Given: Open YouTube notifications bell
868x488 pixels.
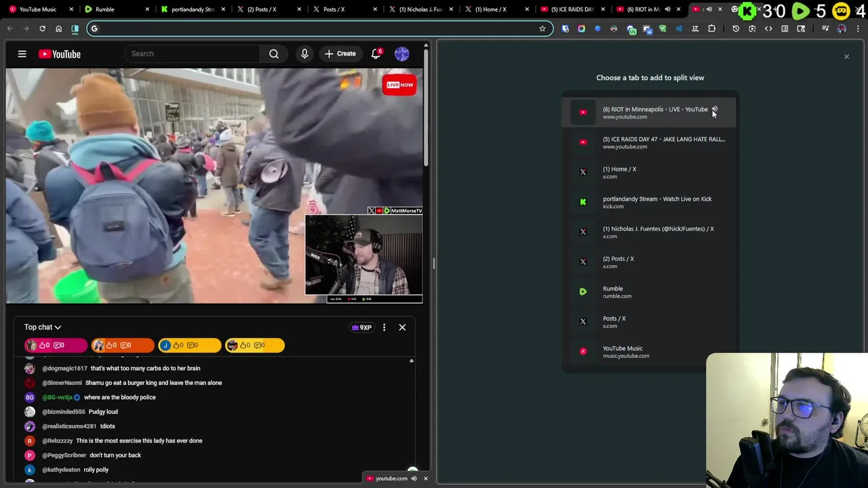Looking at the screenshot, I should click(x=376, y=54).
